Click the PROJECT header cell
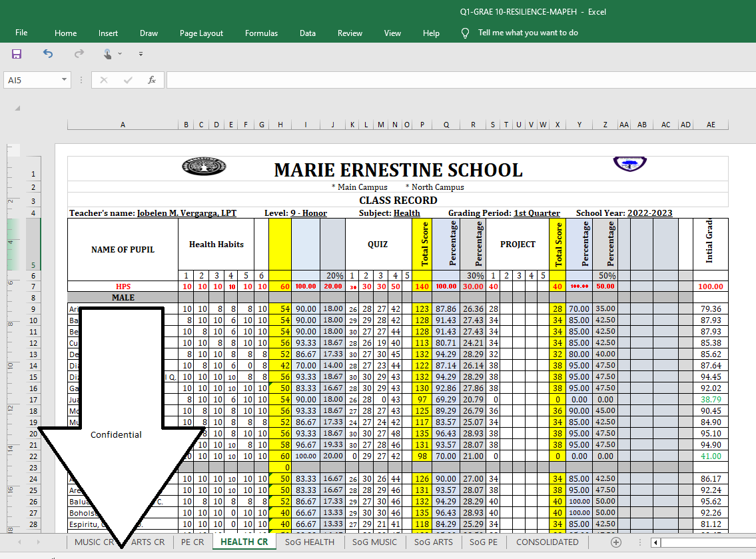Viewport: 756px width, 559px height. [518, 244]
